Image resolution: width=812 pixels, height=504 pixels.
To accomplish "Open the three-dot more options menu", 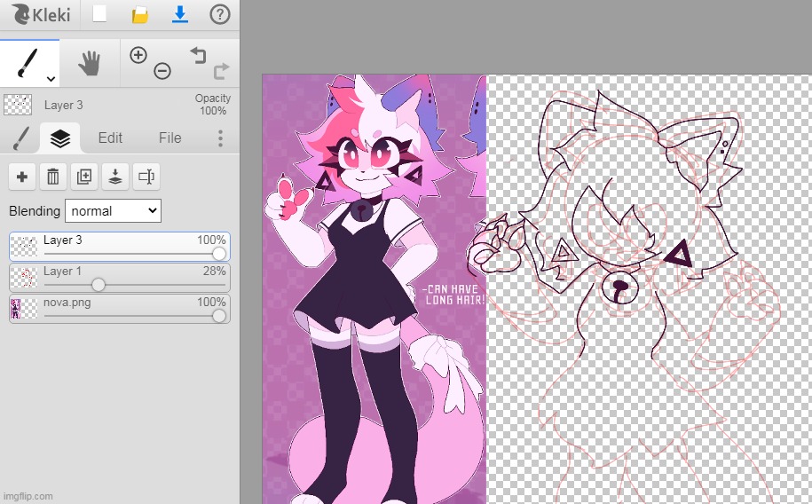I will (220, 138).
